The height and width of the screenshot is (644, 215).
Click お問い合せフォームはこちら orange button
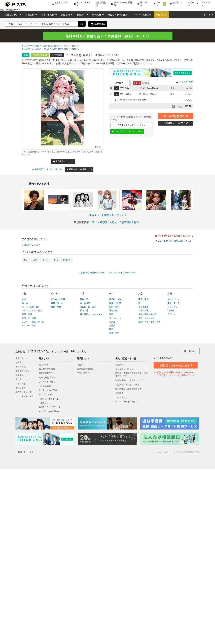175,365
